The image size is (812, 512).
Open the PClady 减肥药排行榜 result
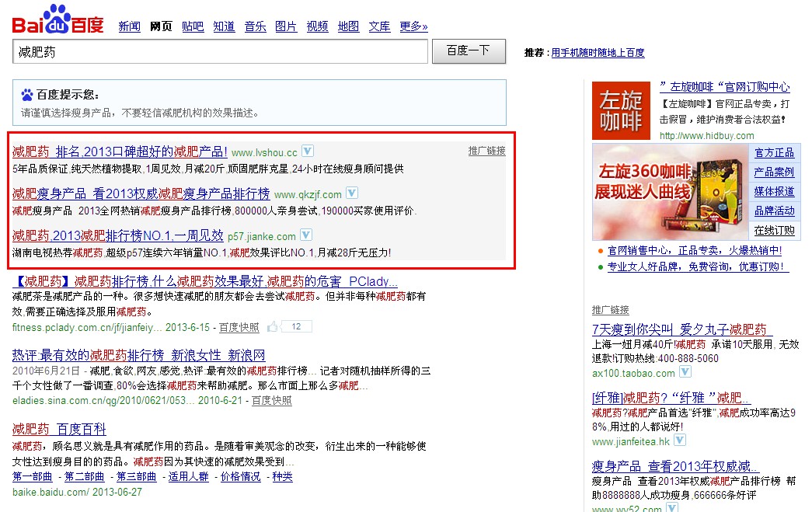[204, 281]
